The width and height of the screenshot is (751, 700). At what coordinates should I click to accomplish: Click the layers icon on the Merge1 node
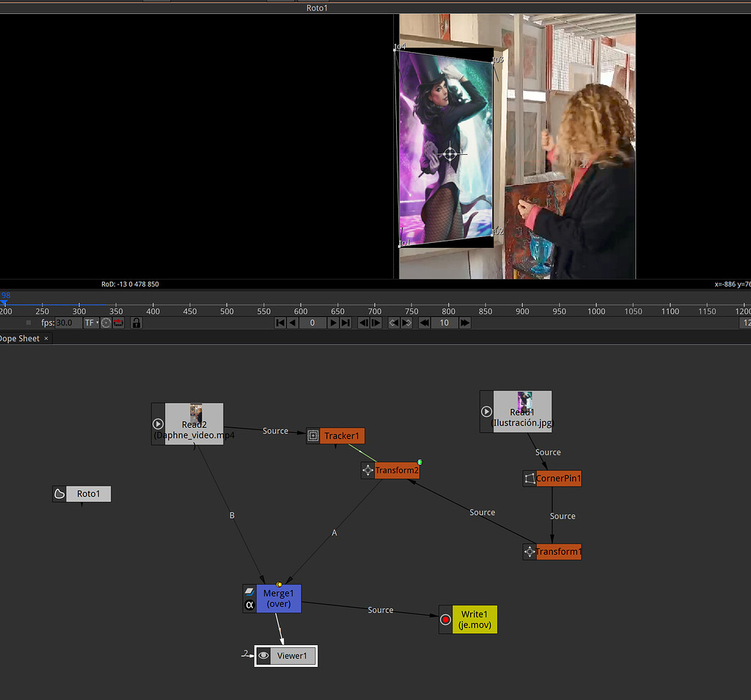click(248, 591)
